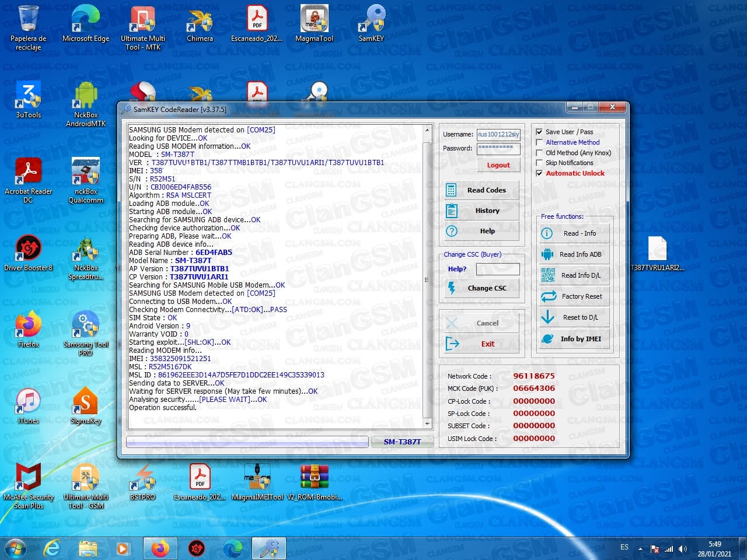Toggle Automatic Unlock checkbox
747x560 pixels.
539,173
